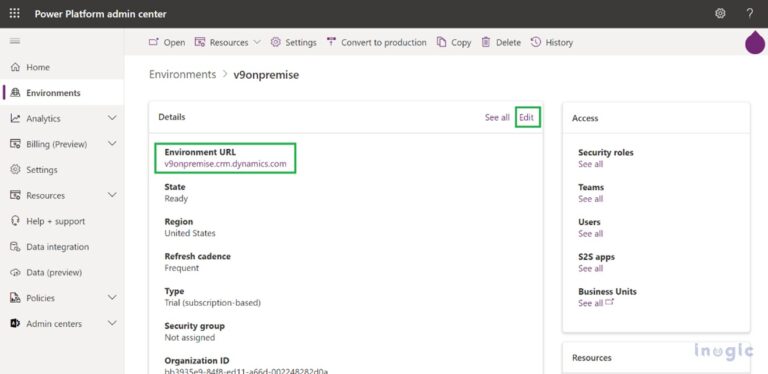768x374 pixels.
Task: Click See all in Details header
Action: tap(497, 117)
